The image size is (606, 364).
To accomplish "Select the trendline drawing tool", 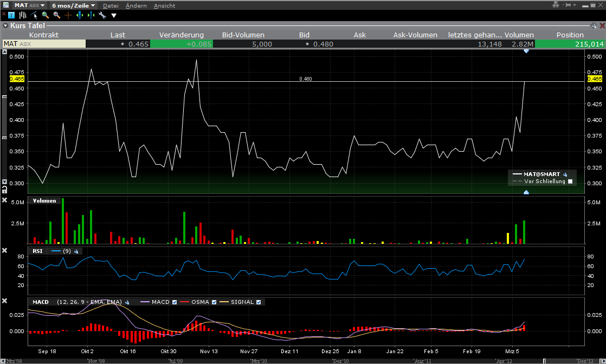I will (x=34, y=15).
